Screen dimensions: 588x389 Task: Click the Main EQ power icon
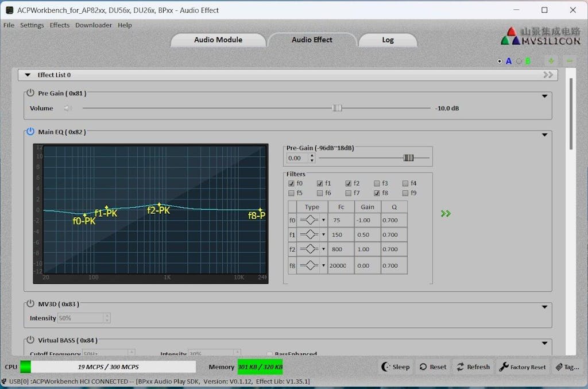coord(29,132)
